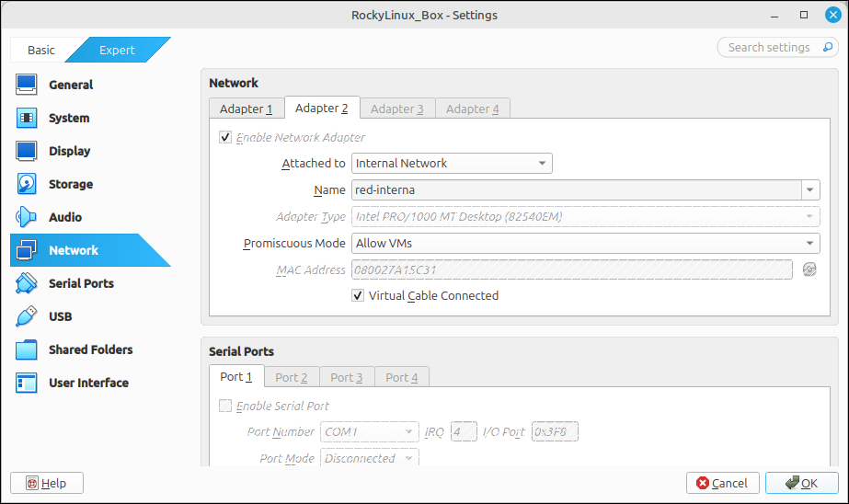Select the Adapter 2 tab
This screenshot has height=504, width=849.
point(322,108)
